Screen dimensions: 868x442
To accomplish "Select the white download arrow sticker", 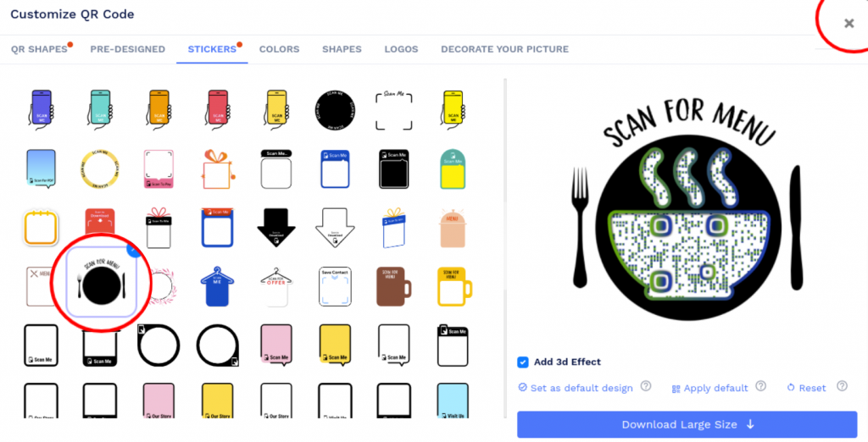I will tap(335, 228).
